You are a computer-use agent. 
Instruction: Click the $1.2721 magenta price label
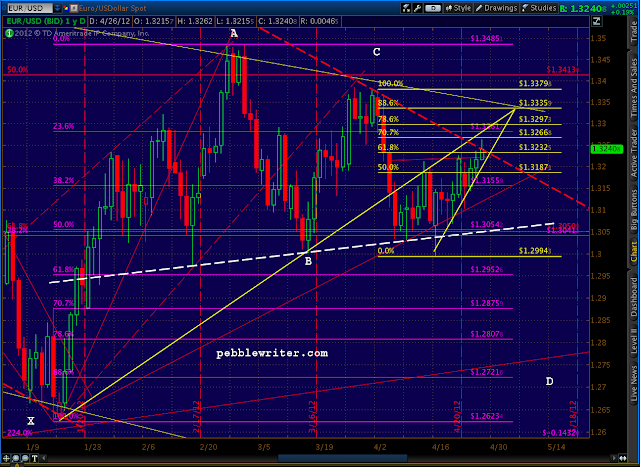point(487,372)
